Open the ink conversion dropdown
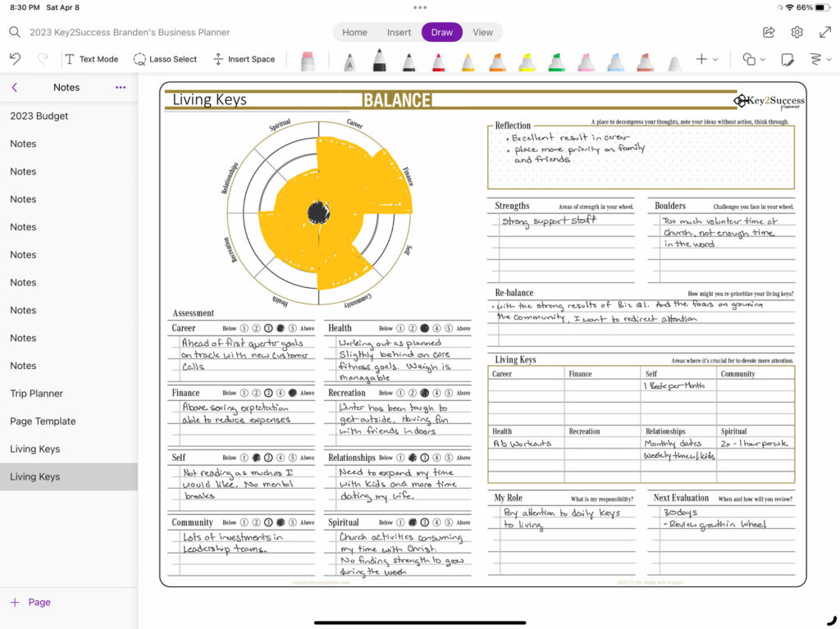The height and width of the screenshot is (629, 840). tap(820, 59)
